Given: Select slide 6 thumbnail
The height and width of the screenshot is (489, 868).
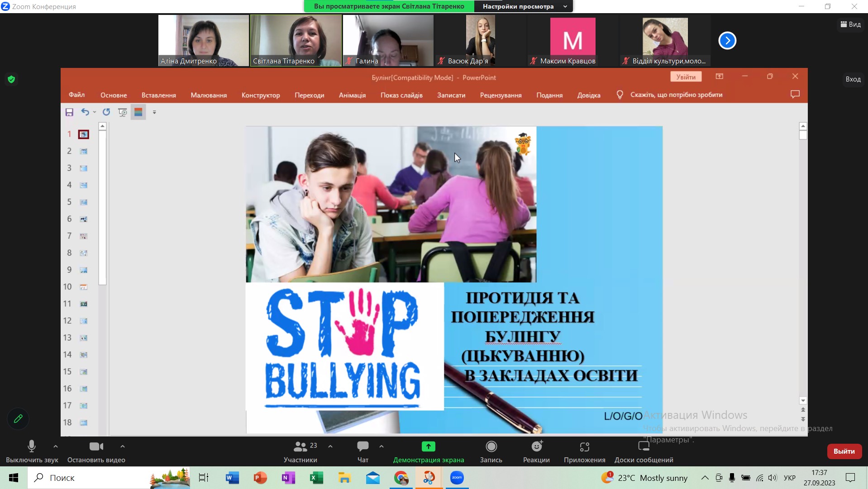Looking at the screenshot, I should pyautogui.click(x=84, y=219).
